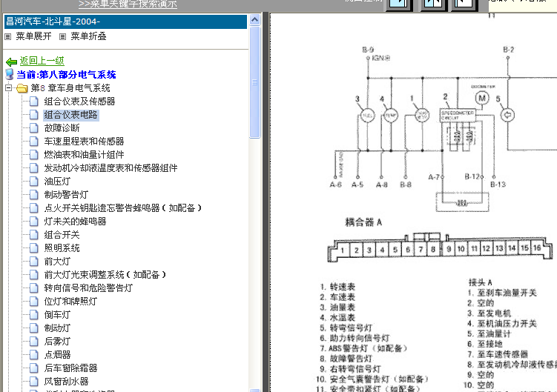Click the 菜单折叠 text button
Image resolution: width=557 pixels, height=392 pixels.
point(88,36)
